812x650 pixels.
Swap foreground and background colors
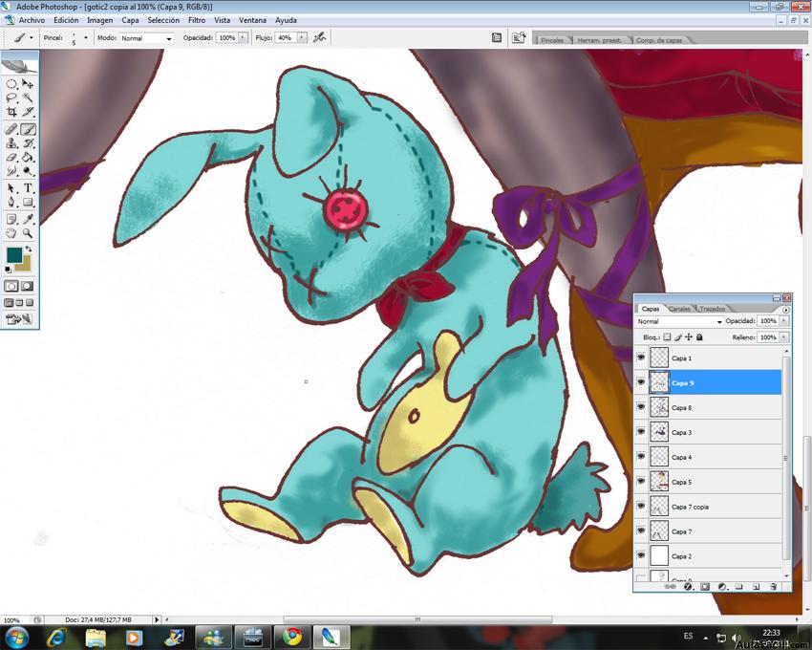[29, 249]
